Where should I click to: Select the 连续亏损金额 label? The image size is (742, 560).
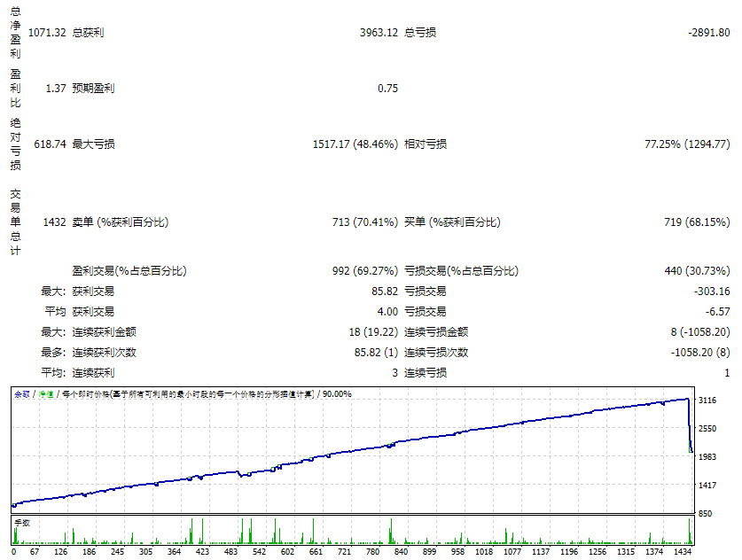[x=436, y=332]
